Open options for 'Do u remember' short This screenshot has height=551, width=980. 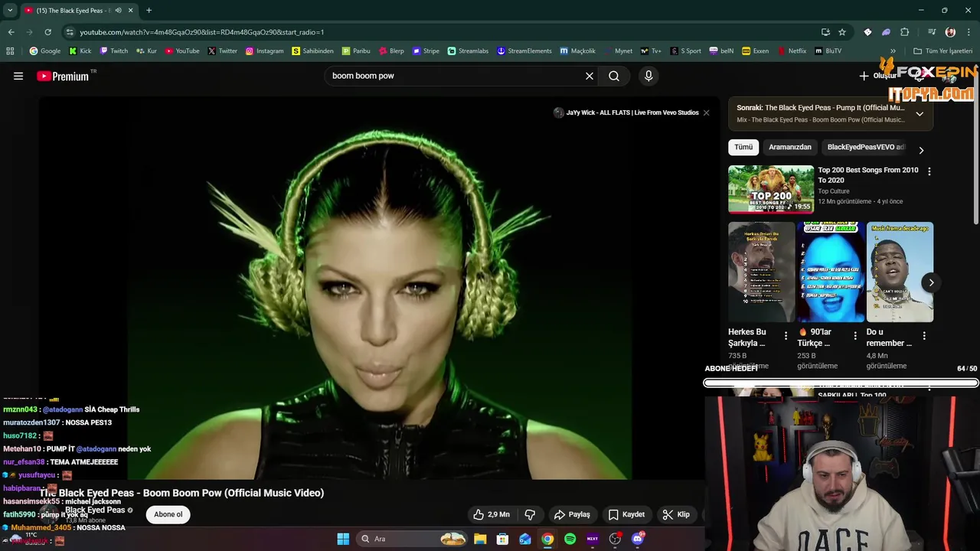point(924,336)
